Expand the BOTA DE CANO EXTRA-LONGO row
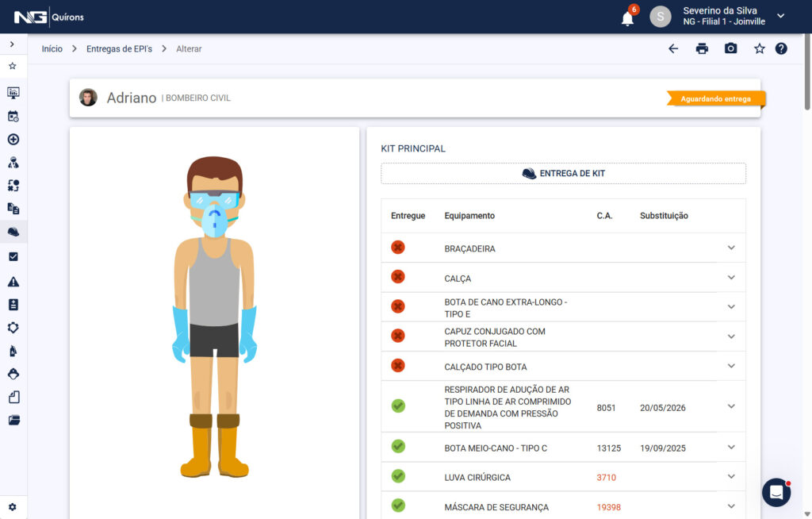812x519 pixels. (x=730, y=307)
